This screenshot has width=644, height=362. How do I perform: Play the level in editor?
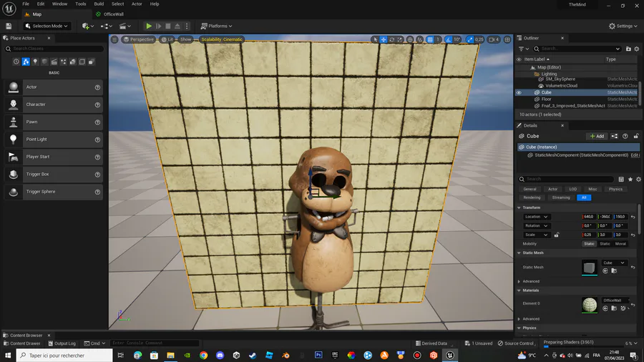[x=149, y=26]
